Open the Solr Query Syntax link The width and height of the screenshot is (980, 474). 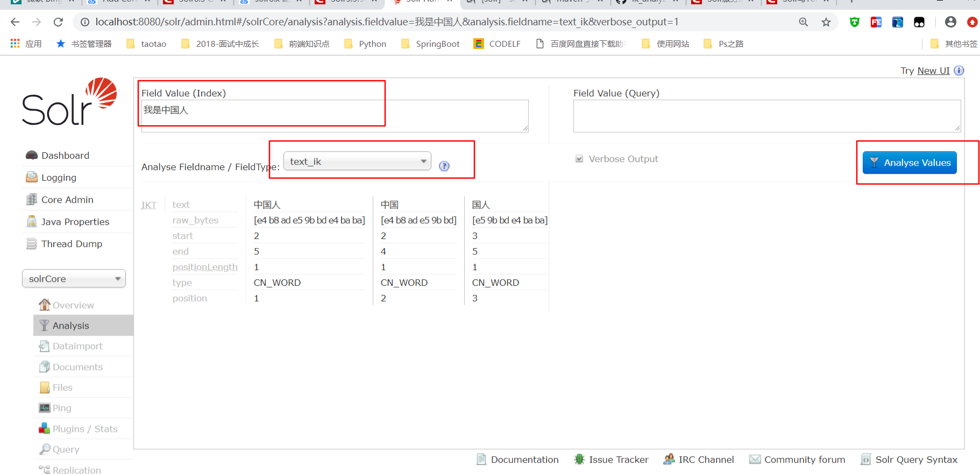click(916, 459)
